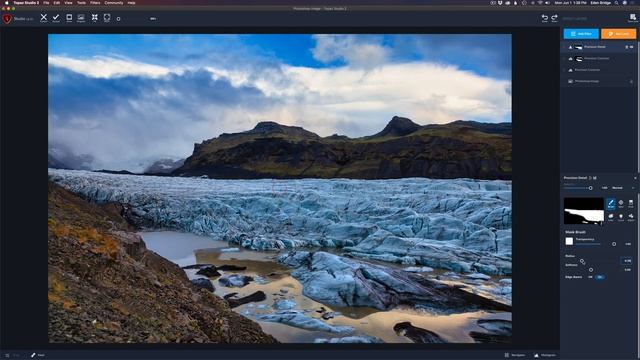Toggle visibility of the Precision Detail layer
Image resolution: width=640 pixels, height=360 pixels.
(x=632, y=47)
